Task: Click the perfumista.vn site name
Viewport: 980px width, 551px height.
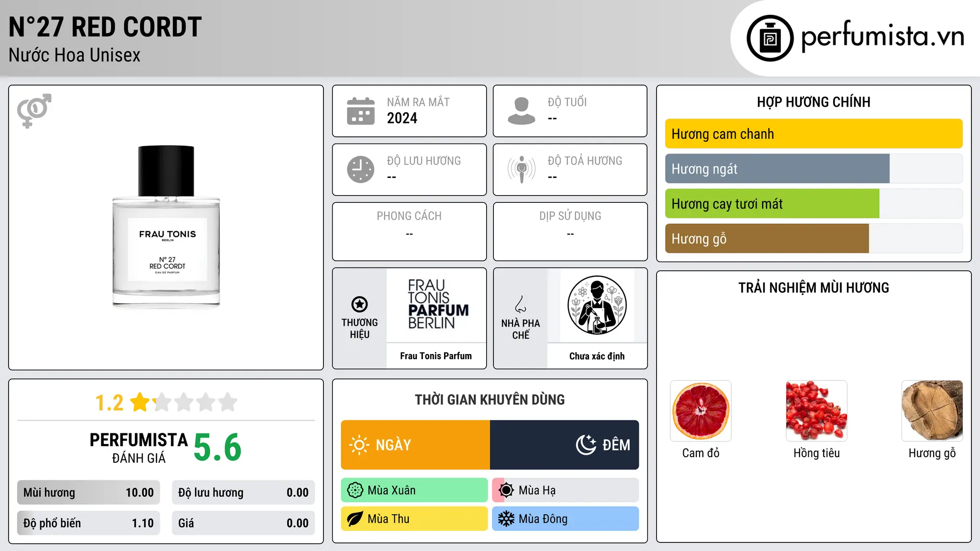Action: (882, 37)
